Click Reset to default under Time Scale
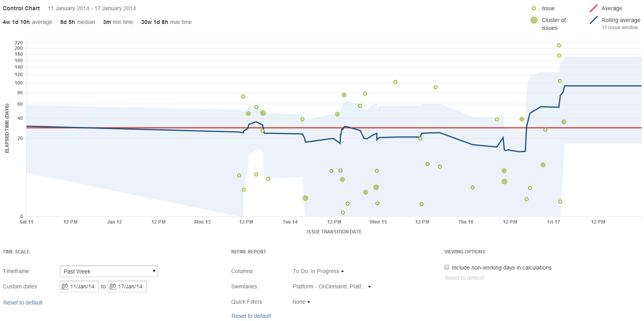644x321 pixels. 23,303
